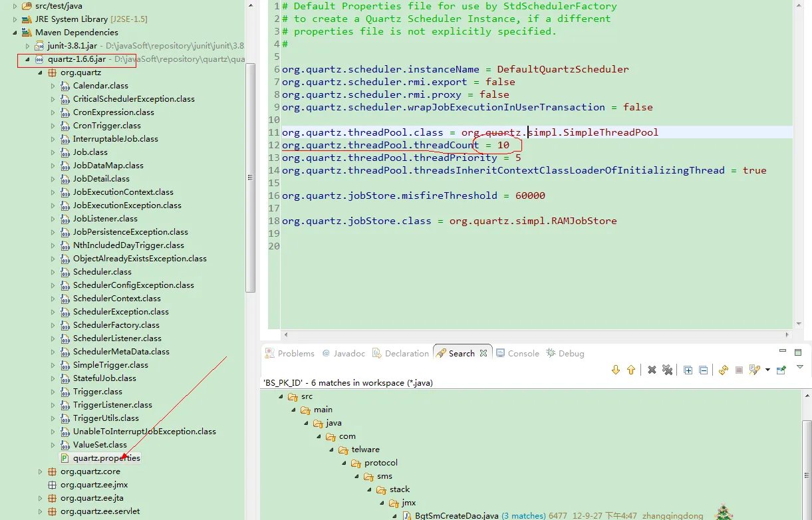Screen dimensions: 812x520
Task: Click the package explorer vertical scrollbar
Action: 250,178
